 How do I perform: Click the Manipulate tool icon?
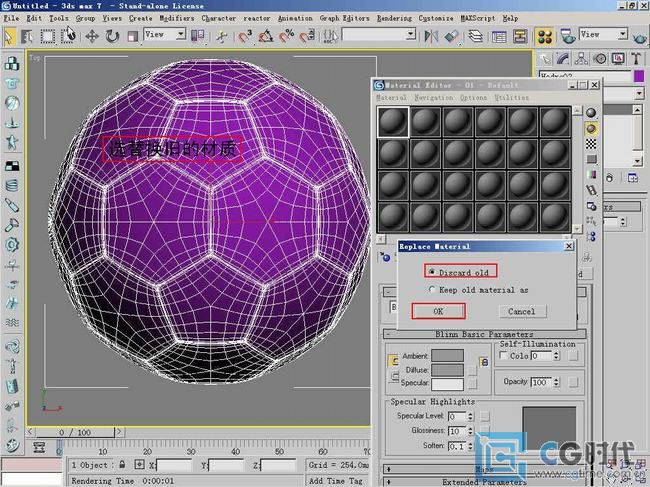(221, 36)
